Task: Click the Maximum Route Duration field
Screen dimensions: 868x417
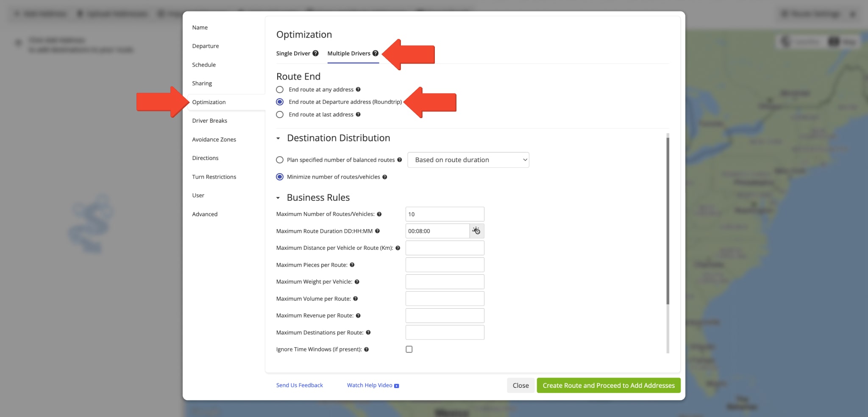Action: click(x=437, y=231)
